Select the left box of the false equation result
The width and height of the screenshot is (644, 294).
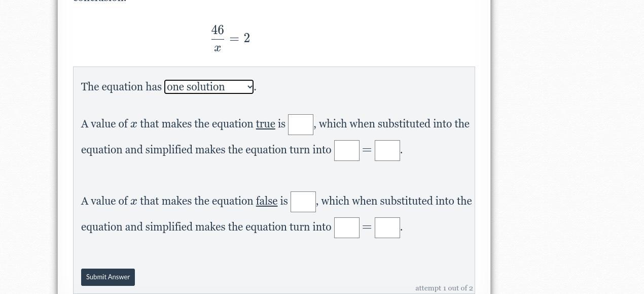pyautogui.click(x=347, y=228)
